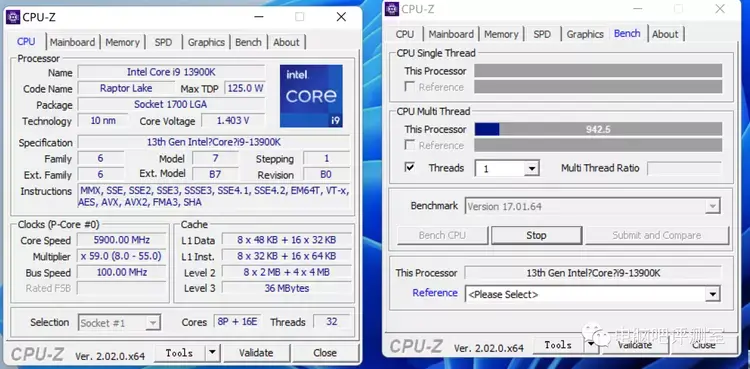Close the right CPU-Z window with X
The height and width of the screenshot is (369, 750).
[x=720, y=9]
